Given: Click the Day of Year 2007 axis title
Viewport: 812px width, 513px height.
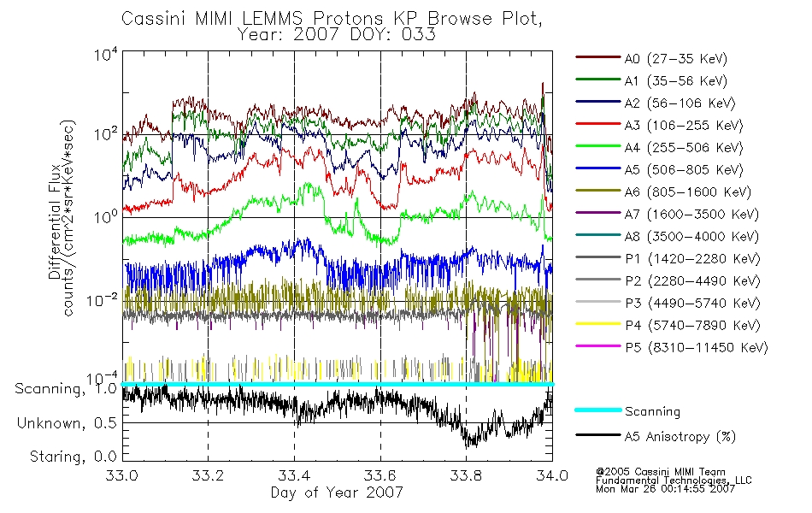Looking at the screenshot, I should (337, 492).
